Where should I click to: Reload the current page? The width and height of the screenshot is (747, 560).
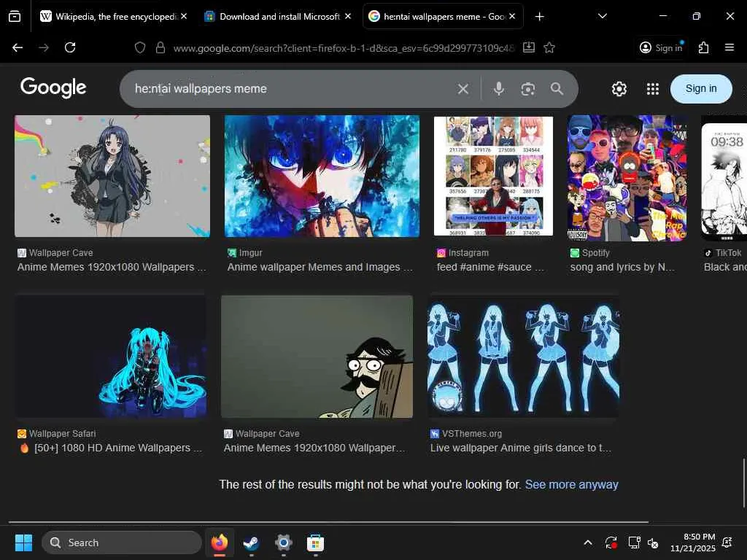click(70, 47)
